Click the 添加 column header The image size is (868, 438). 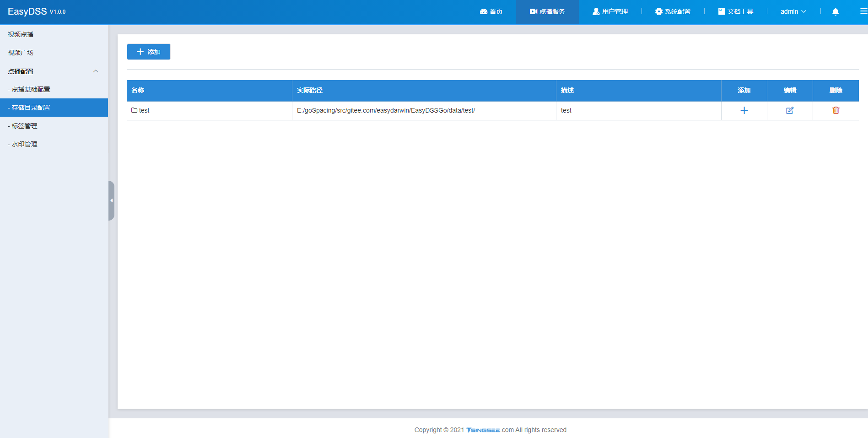pyautogui.click(x=744, y=90)
